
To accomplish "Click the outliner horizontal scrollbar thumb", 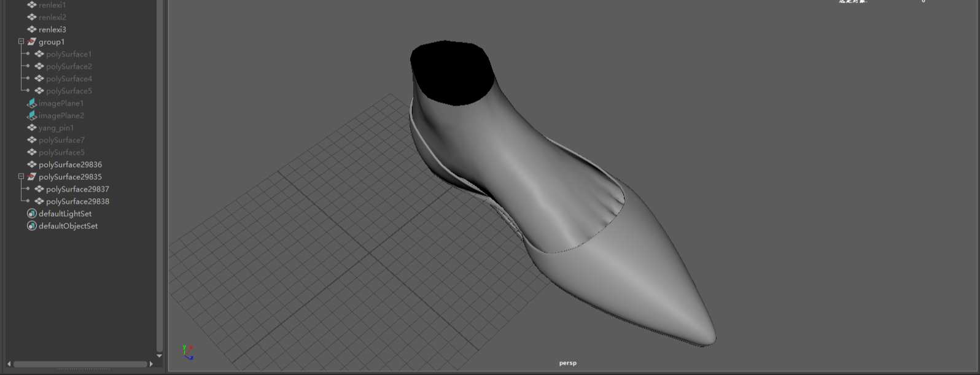I will (80, 364).
